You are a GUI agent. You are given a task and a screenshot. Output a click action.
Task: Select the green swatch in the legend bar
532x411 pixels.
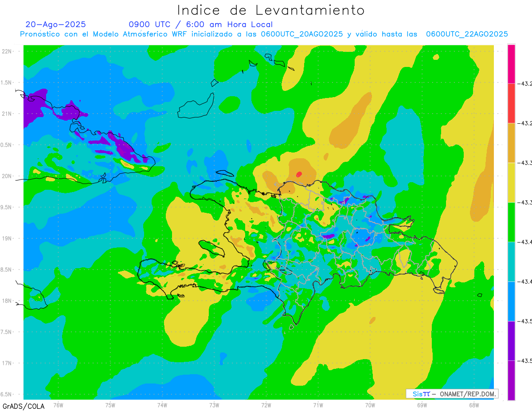(511, 222)
